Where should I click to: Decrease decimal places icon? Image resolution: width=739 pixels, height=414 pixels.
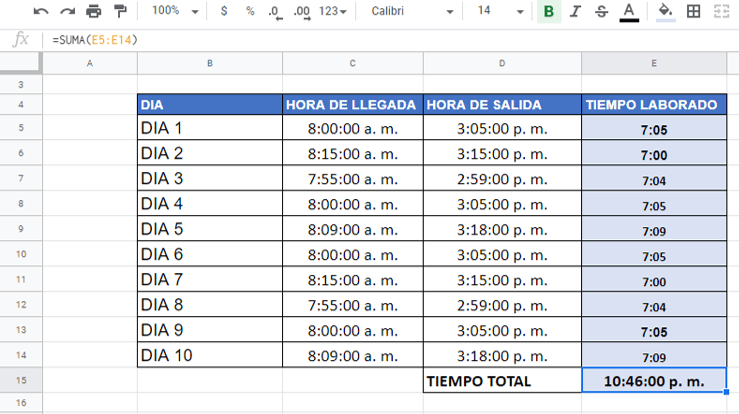point(275,12)
